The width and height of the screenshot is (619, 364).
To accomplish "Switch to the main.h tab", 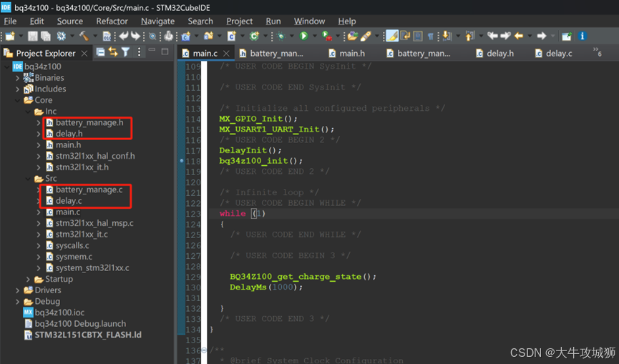I will click(347, 53).
